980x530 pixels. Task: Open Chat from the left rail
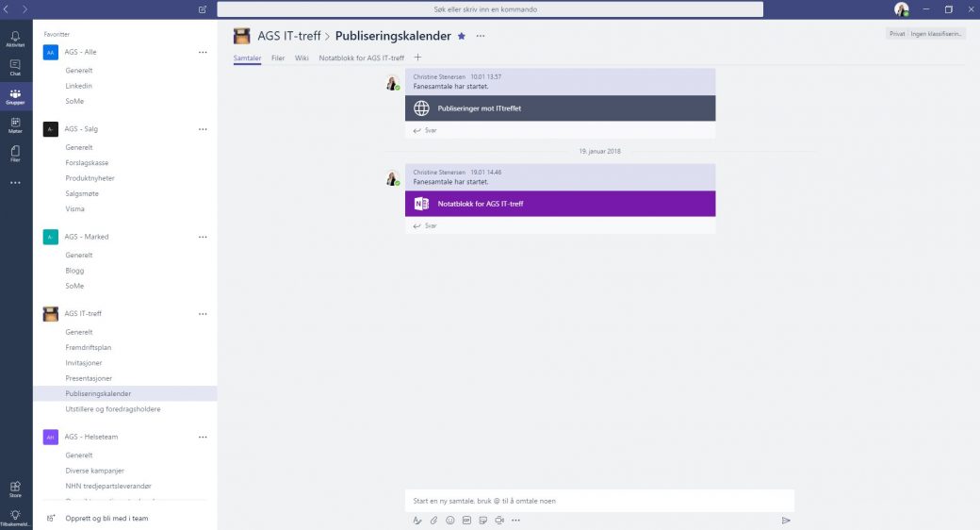click(x=15, y=67)
